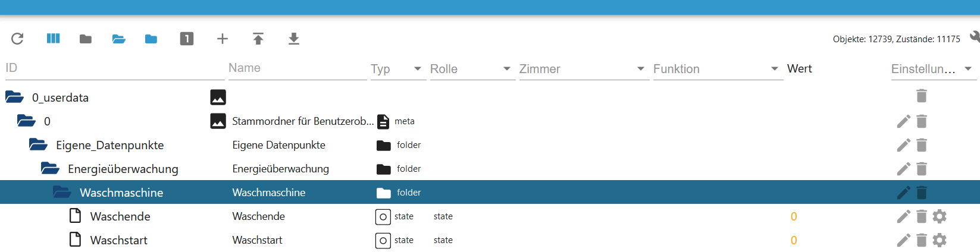980x252 pixels.
Task: Click the add new object plus icon
Action: [223, 39]
